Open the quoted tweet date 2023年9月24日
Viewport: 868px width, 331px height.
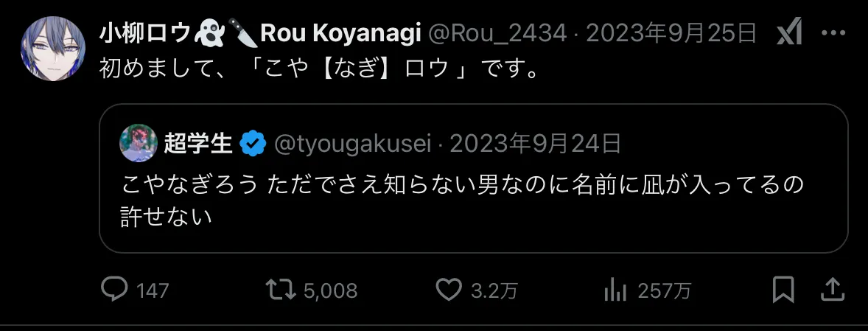[x=535, y=144]
